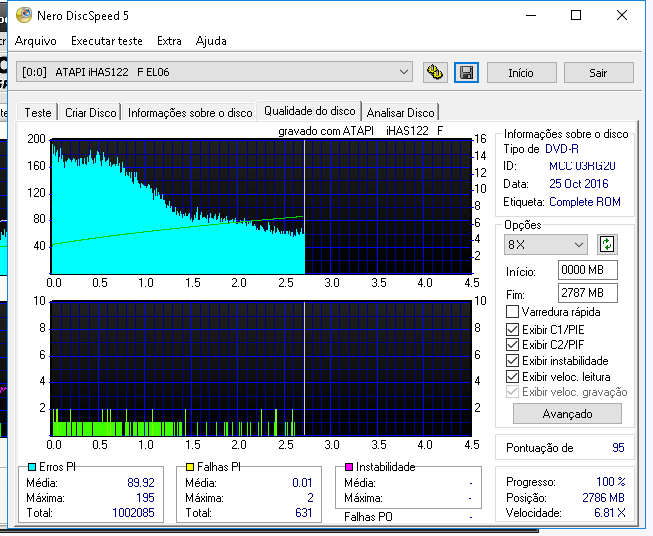Enable Varredura rápida checkbox
The image size is (653, 536).
(x=512, y=312)
